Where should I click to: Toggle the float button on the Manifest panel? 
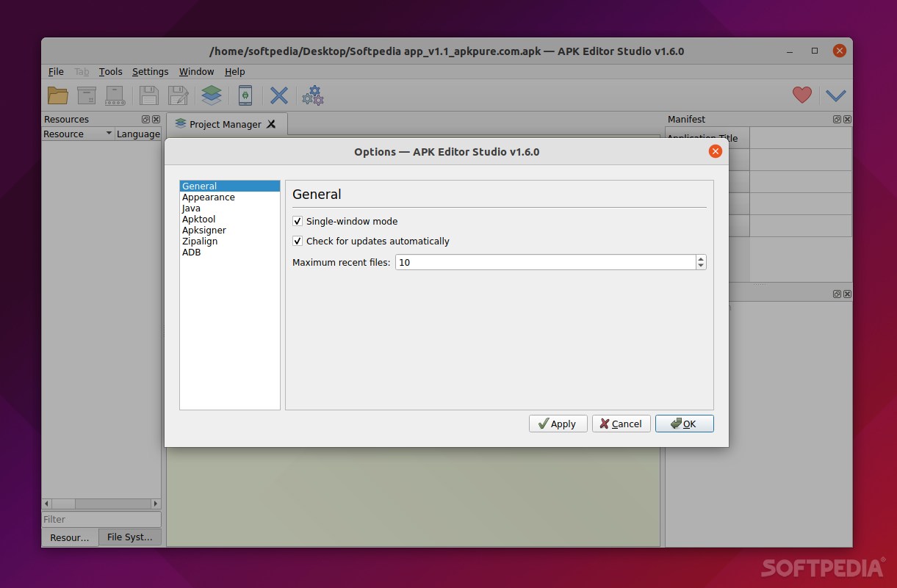(x=837, y=119)
